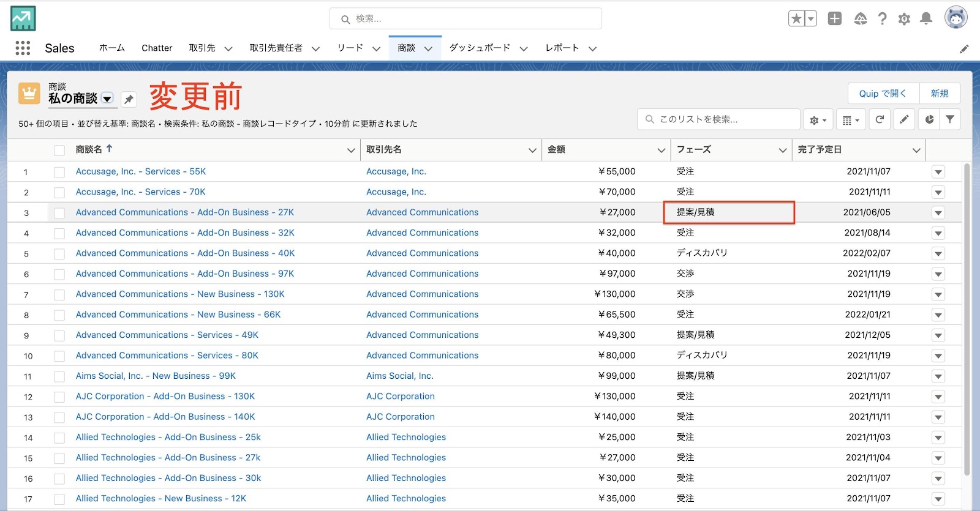Click the list vertical scrollbar
This screenshot has height=511, width=980.
point(967,318)
